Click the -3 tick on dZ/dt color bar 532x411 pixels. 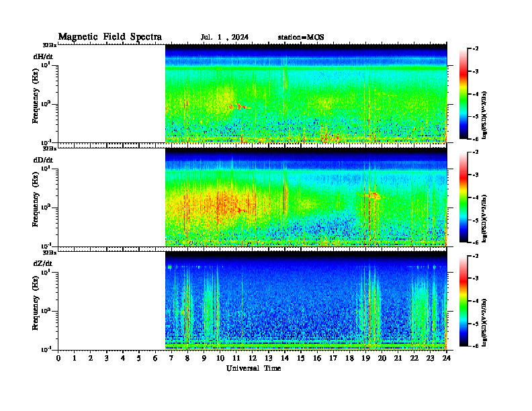[x=476, y=278]
